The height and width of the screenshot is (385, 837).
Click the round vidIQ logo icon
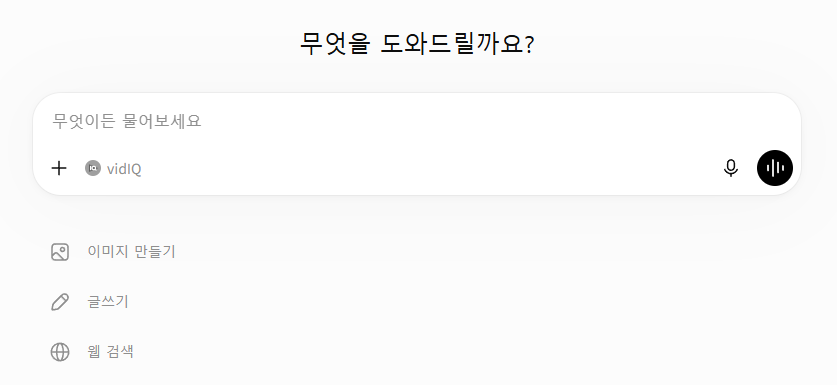(x=93, y=168)
